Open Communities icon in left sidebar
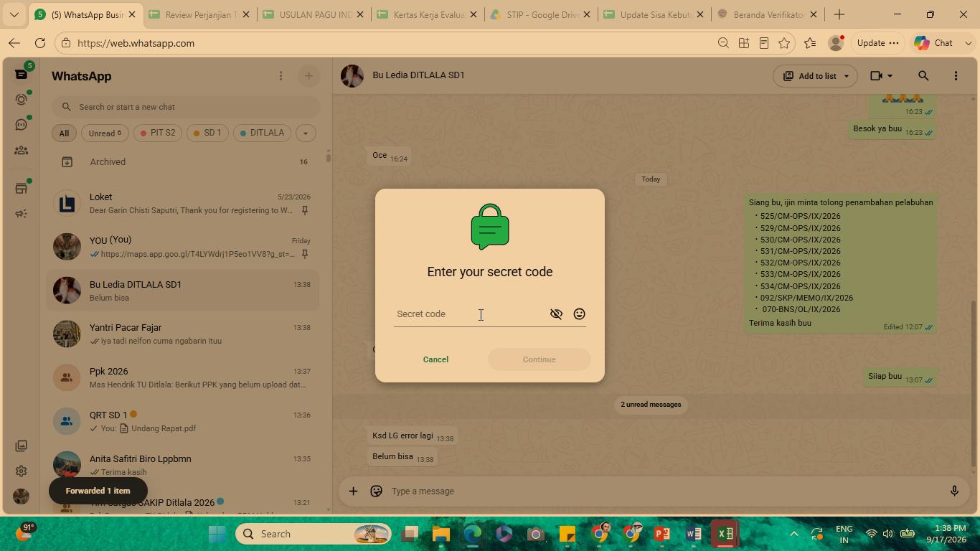This screenshot has height=551, width=980. click(21, 151)
